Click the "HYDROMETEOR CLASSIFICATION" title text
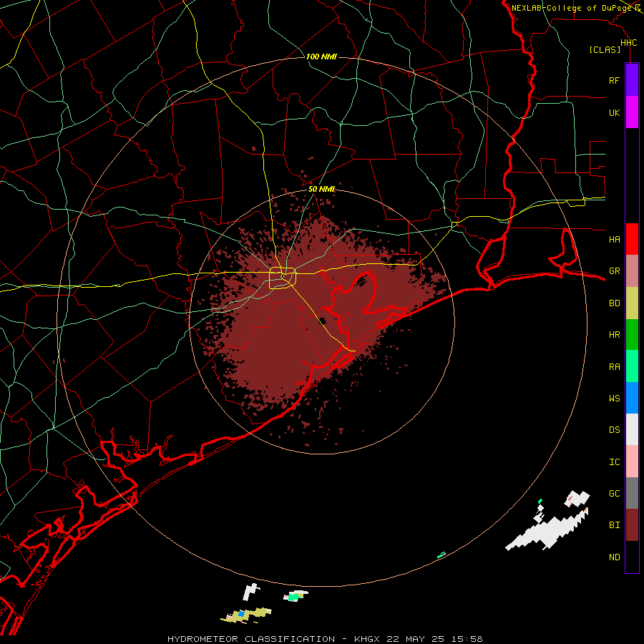 tap(251, 639)
